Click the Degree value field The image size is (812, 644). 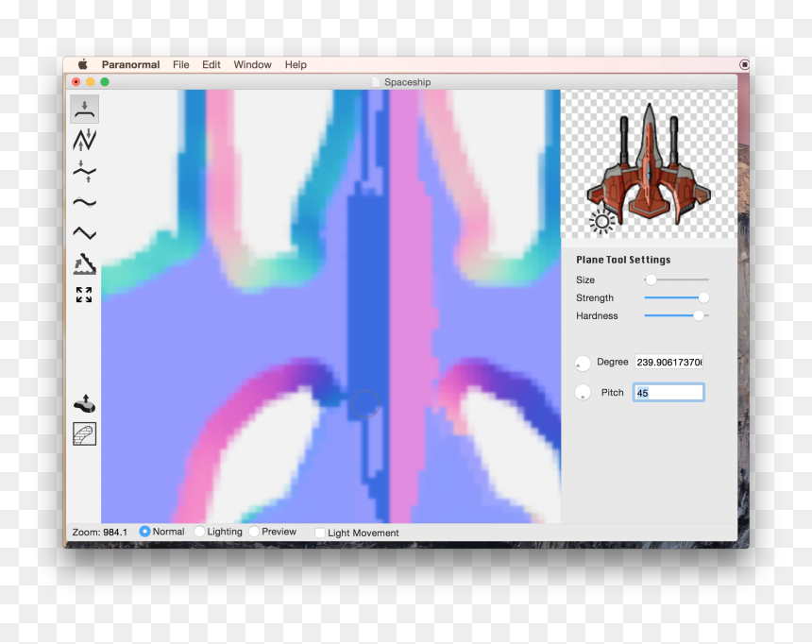669,363
